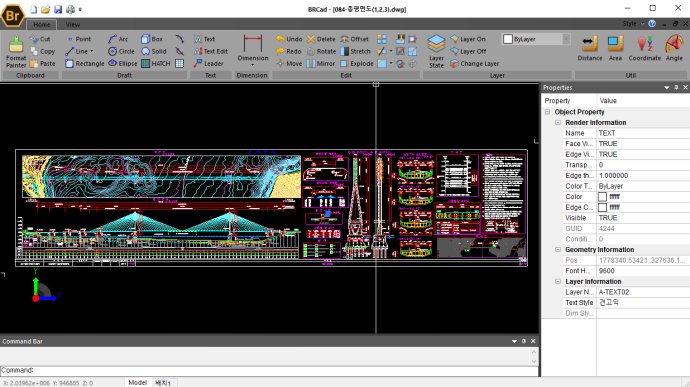Open the Dimension tool
The width and height of the screenshot is (690, 387).
click(253, 51)
